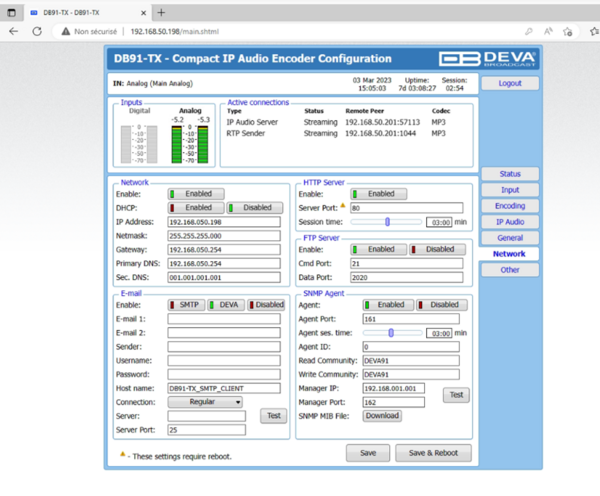Toggle Network Enable to Enabled
600x496 pixels.
pyautogui.click(x=196, y=194)
